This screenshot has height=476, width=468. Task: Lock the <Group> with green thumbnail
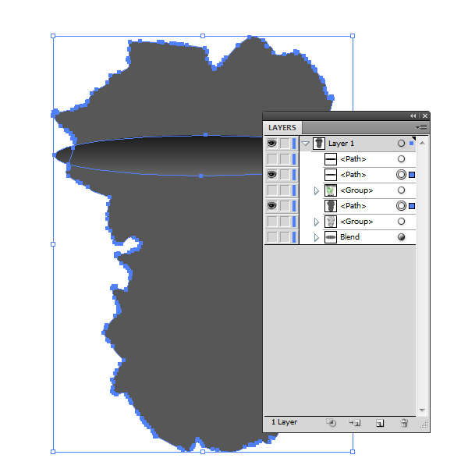click(x=285, y=190)
